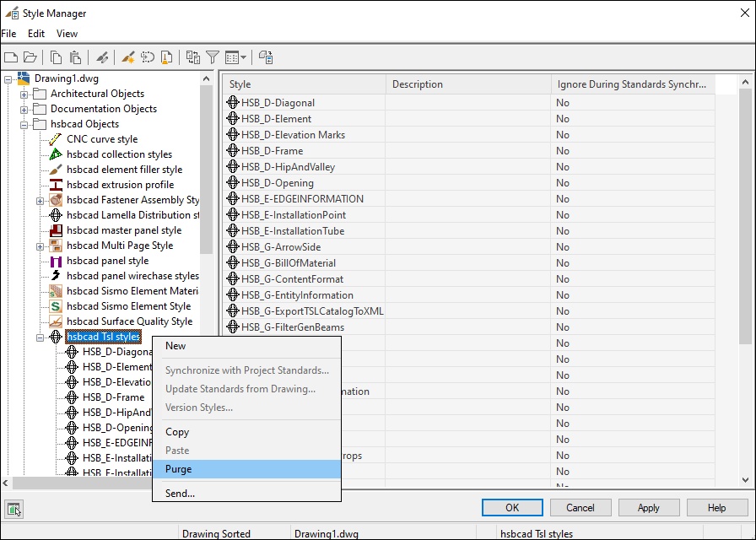The image size is (756, 540).
Task: Click Ignore During Standards Synchronization header
Action: pyautogui.click(x=633, y=84)
